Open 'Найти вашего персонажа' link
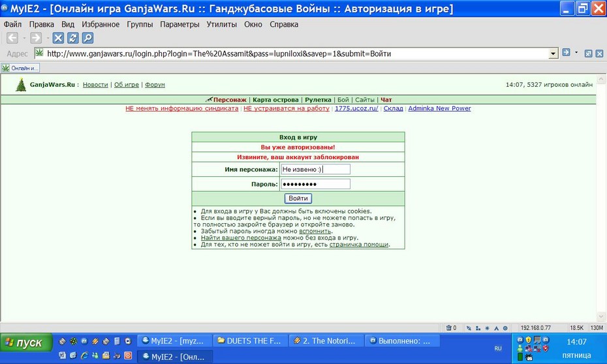 pyautogui.click(x=241, y=237)
